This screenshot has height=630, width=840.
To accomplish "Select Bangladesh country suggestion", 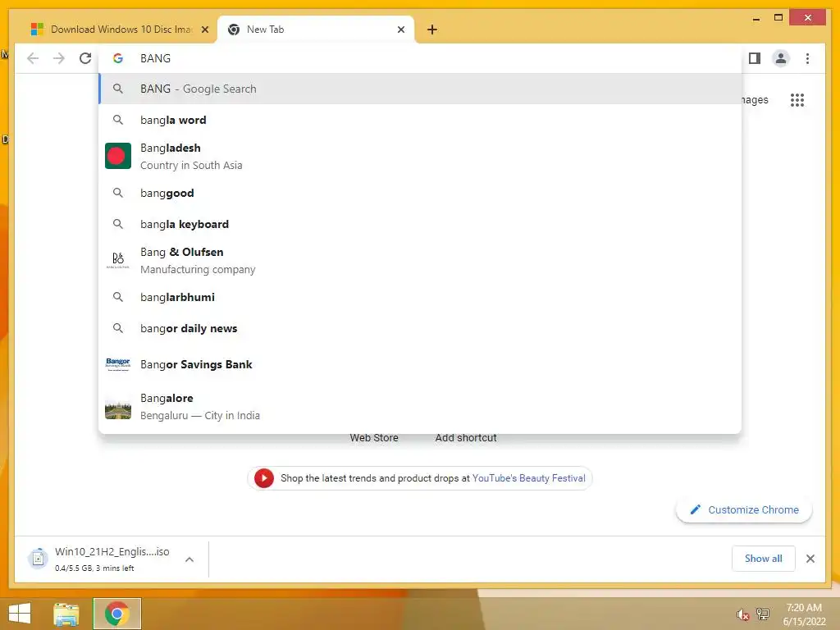I will [x=420, y=156].
